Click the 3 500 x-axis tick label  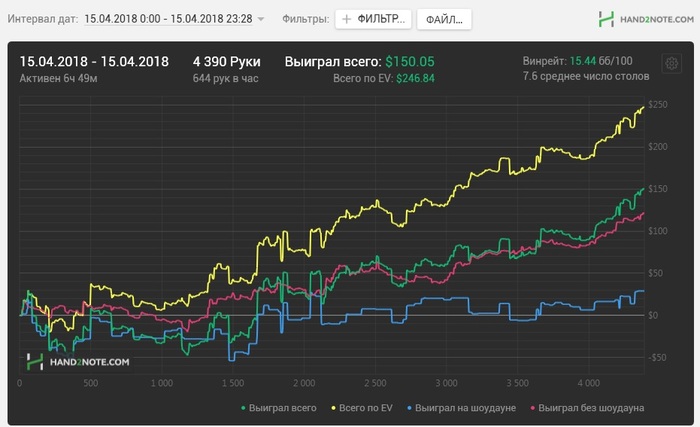(x=517, y=383)
